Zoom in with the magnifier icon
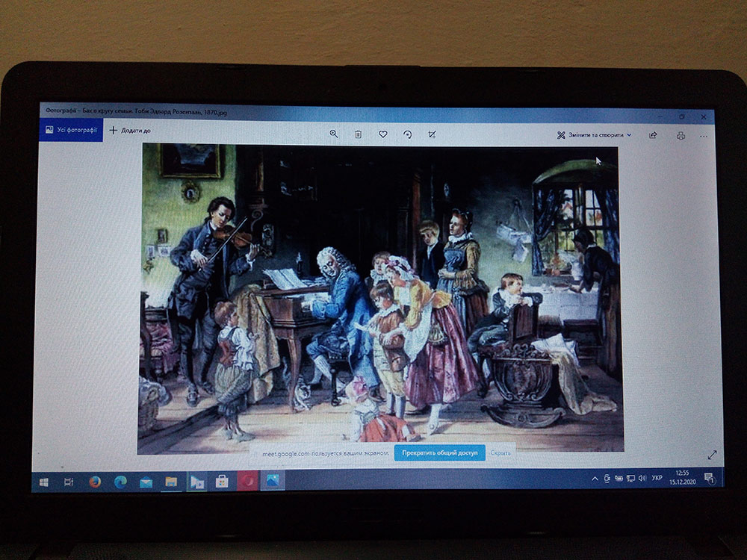 (x=334, y=134)
